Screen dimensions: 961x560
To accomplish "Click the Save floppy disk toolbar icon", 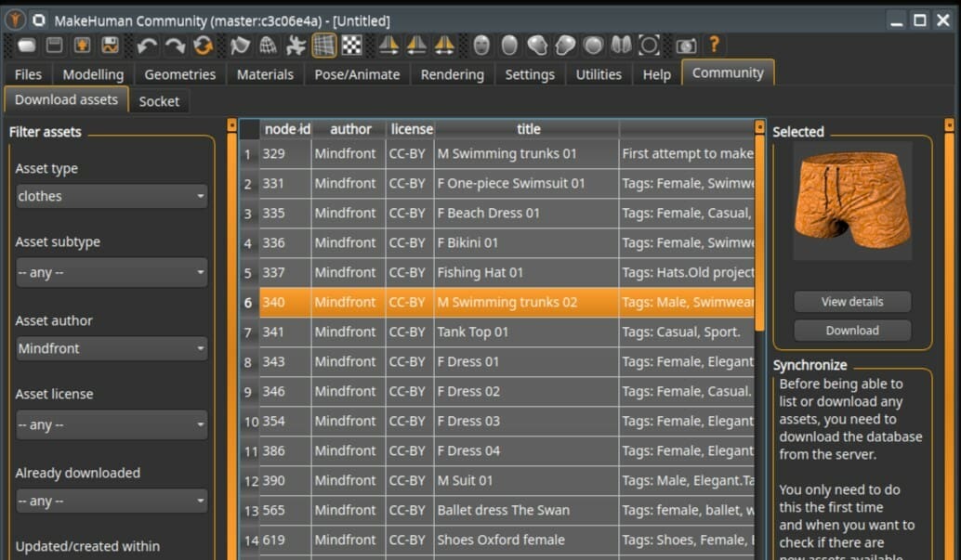I will (111, 46).
